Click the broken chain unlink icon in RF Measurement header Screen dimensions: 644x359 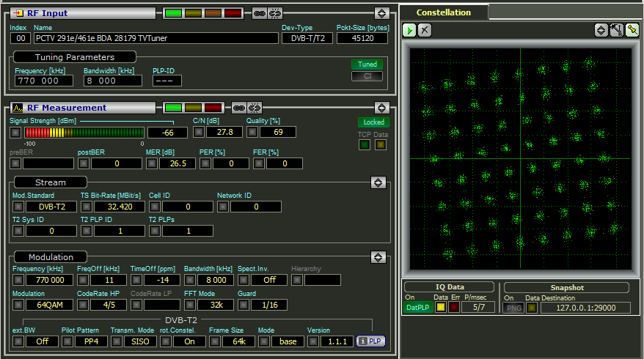click(x=255, y=108)
